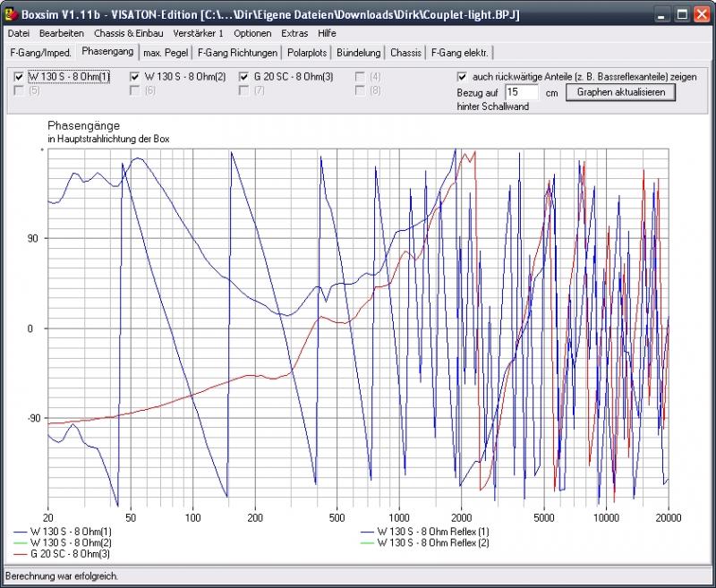The width and height of the screenshot is (716, 588).
Task: Select the Phasengang tab
Action: coord(107,52)
